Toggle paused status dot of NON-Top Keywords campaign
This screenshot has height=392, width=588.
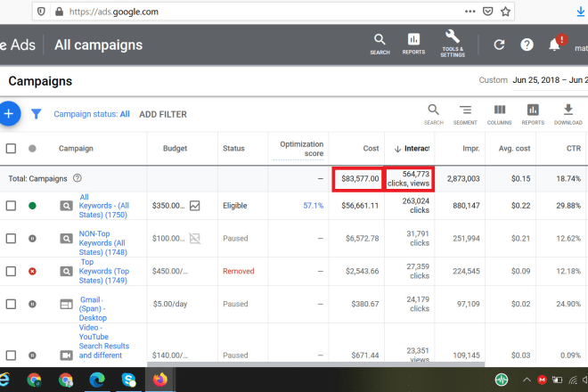click(32, 238)
